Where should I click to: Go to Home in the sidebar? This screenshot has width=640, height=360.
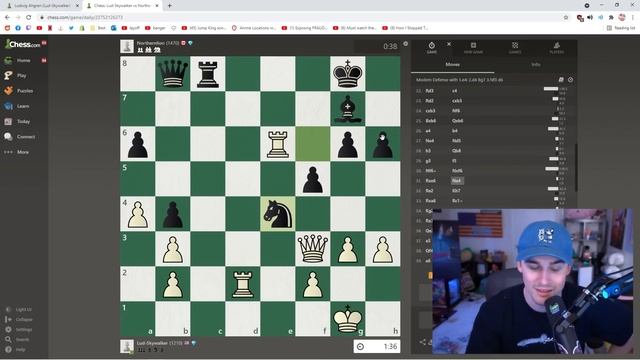pyautogui.click(x=24, y=60)
